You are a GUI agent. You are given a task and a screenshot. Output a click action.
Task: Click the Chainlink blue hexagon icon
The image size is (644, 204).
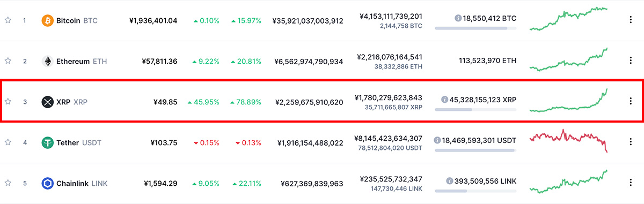point(48,183)
